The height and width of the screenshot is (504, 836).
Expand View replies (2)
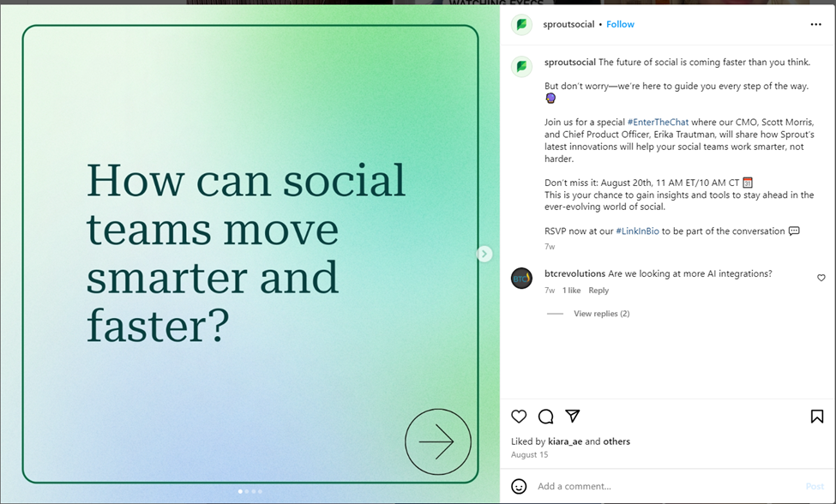pyautogui.click(x=601, y=314)
